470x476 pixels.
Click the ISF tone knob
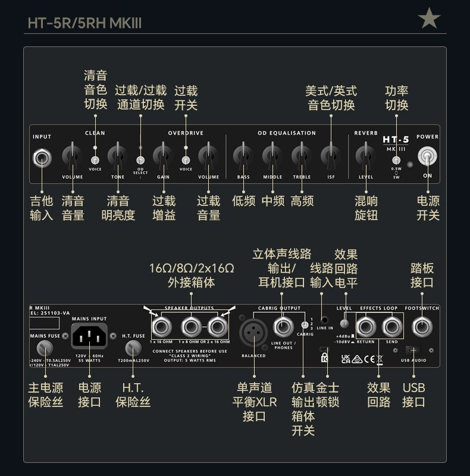click(x=331, y=156)
